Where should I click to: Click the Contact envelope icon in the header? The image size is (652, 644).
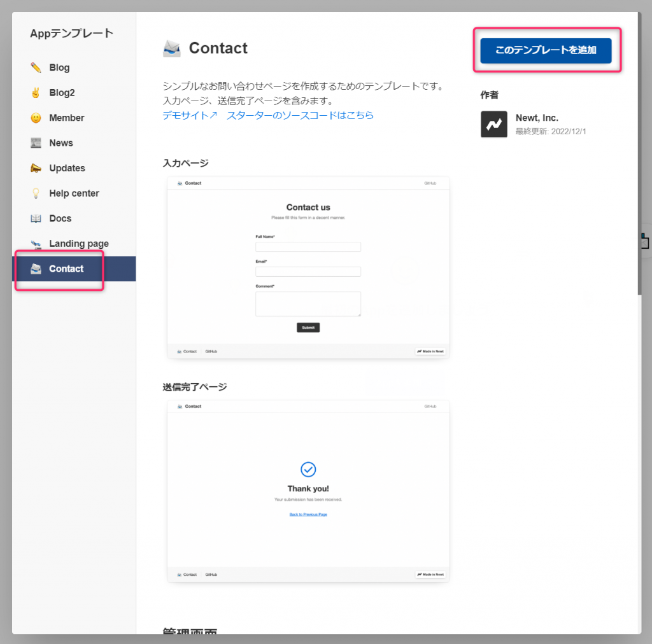171,48
